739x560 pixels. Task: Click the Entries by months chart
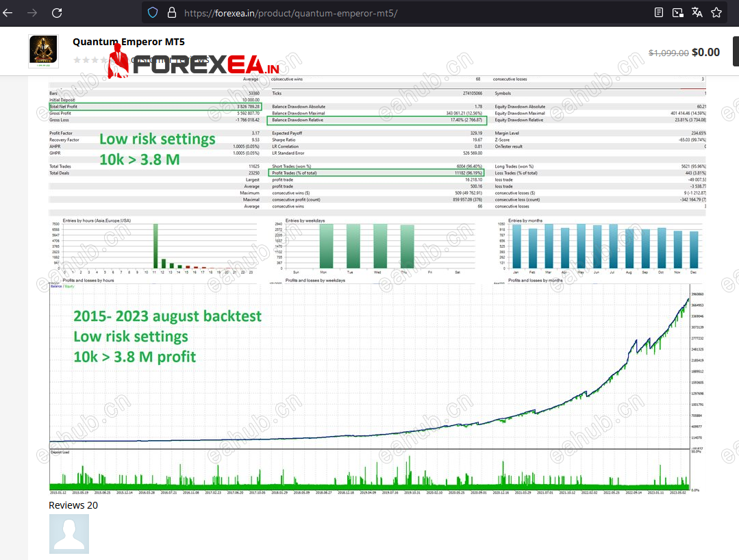(x=600, y=246)
